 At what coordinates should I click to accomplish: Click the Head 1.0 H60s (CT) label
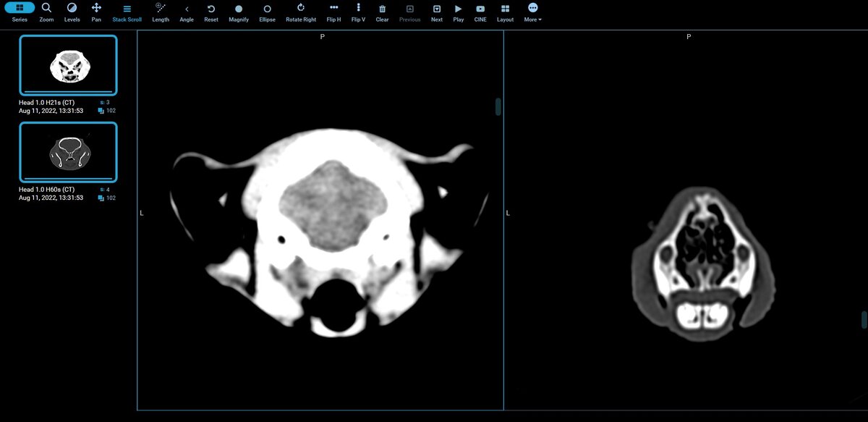pyautogui.click(x=46, y=189)
